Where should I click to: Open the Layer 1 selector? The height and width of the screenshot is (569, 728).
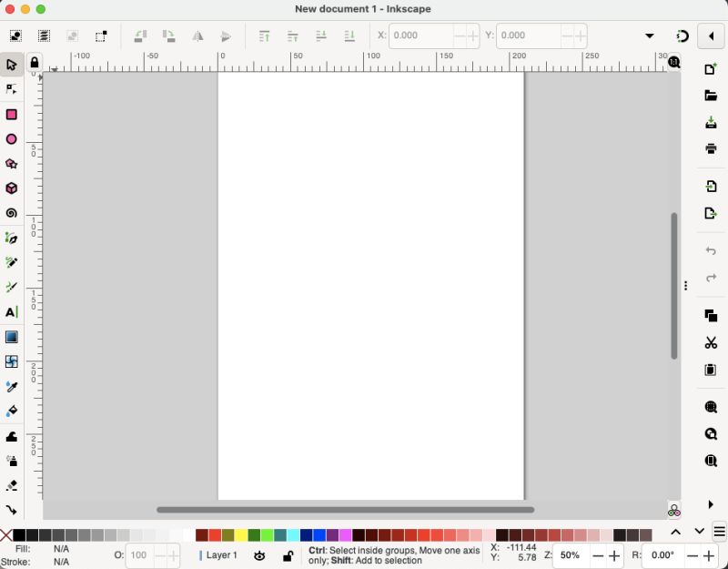point(221,555)
